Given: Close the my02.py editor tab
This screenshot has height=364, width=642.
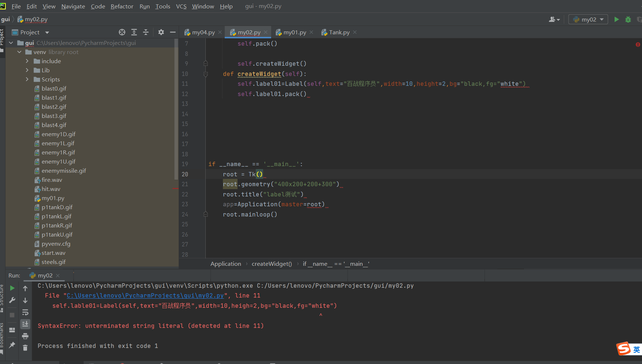Looking at the screenshot, I should pos(266,32).
